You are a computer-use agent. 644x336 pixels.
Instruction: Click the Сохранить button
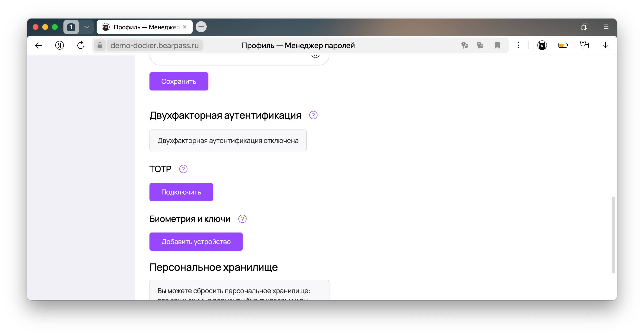coord(179,81)
